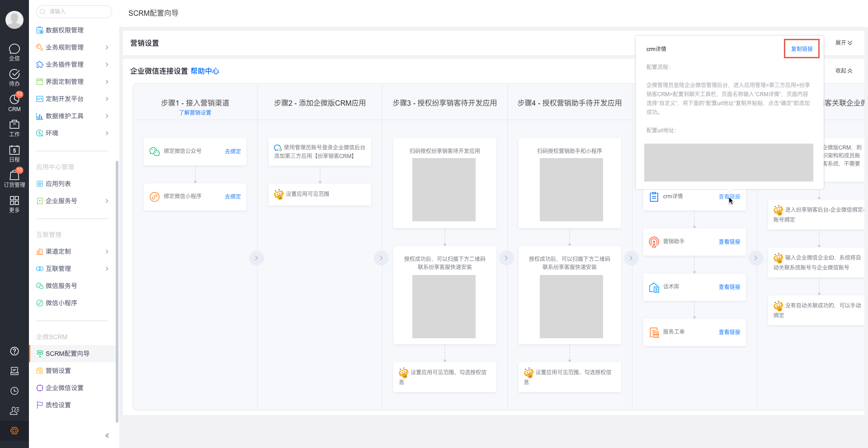The width and height of the screenshot is (868, 448).
Task: Open the 更多 grid icon
Action: (14, 204)
